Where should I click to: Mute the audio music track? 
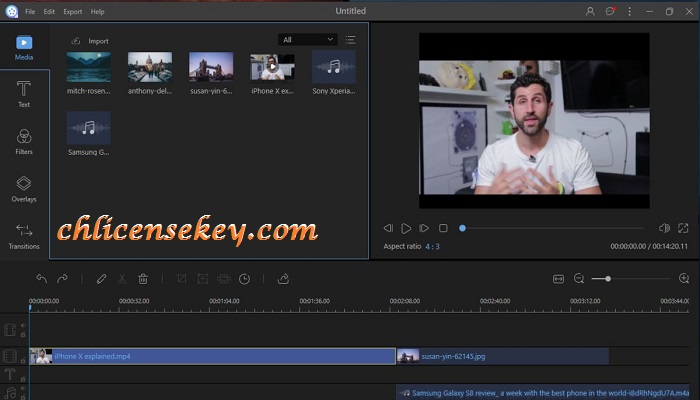pos(23,389)
